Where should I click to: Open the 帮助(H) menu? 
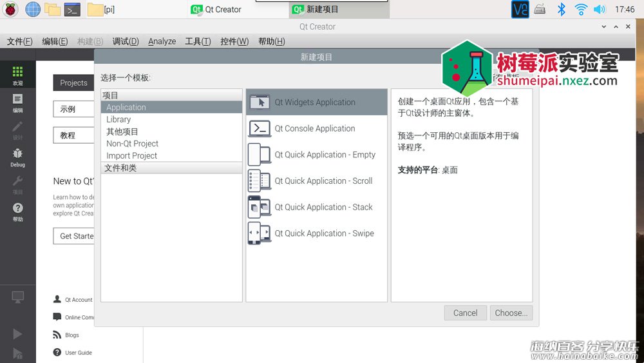pyautogui.click(x=272, y=41)
